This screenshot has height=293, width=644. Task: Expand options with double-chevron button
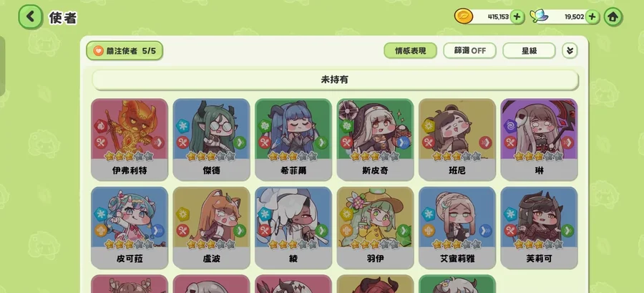[x=570, y=51]
